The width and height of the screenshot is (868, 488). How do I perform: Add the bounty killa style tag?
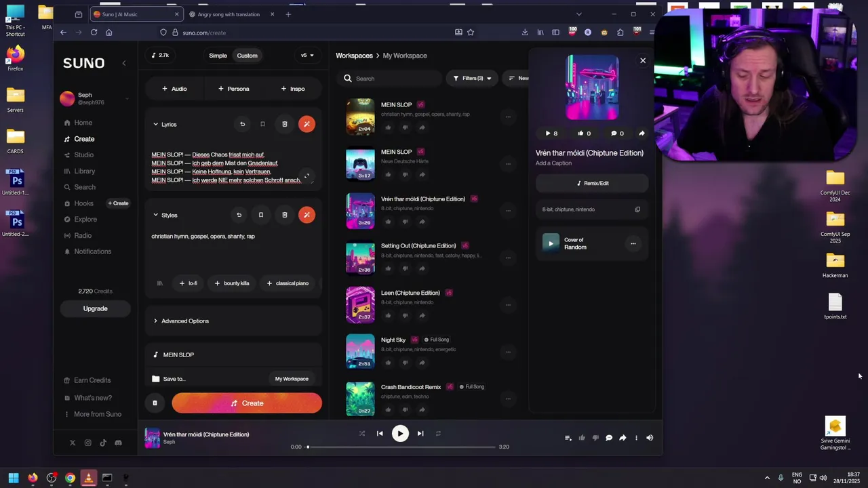232,283
